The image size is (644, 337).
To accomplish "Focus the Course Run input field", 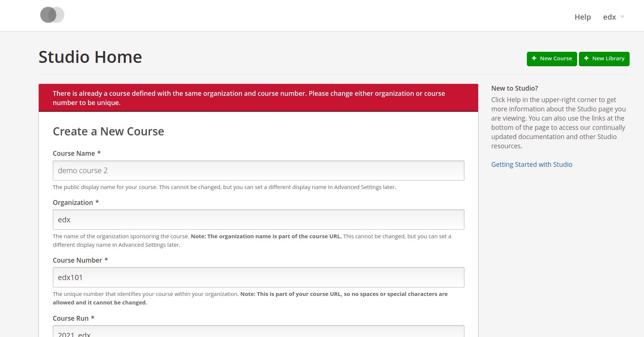I will point(258,331).
